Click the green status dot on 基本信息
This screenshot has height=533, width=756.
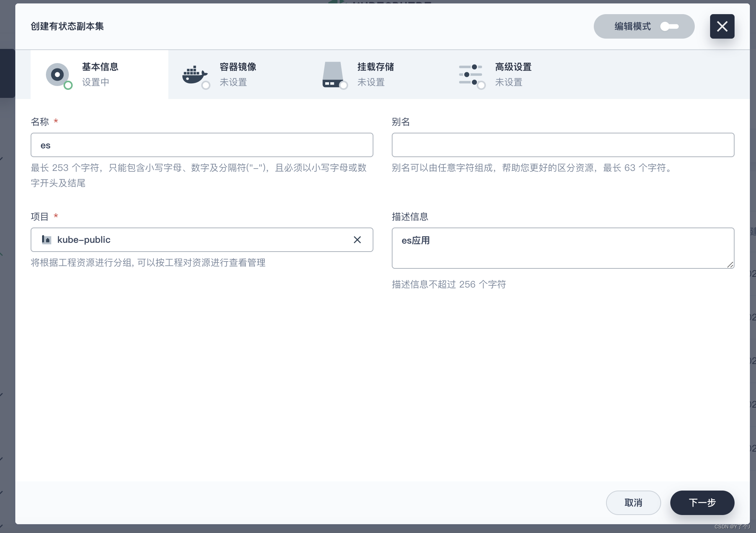68,85
